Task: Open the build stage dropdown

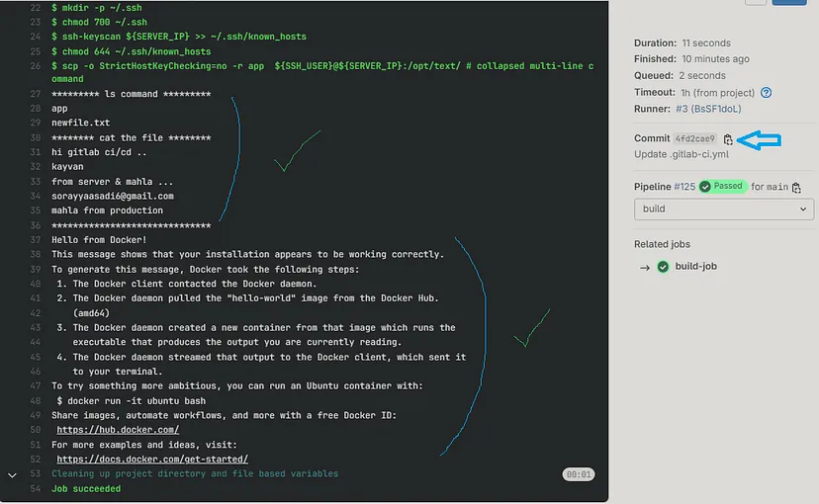Action: pyautogui.click(x=724, y=210)
